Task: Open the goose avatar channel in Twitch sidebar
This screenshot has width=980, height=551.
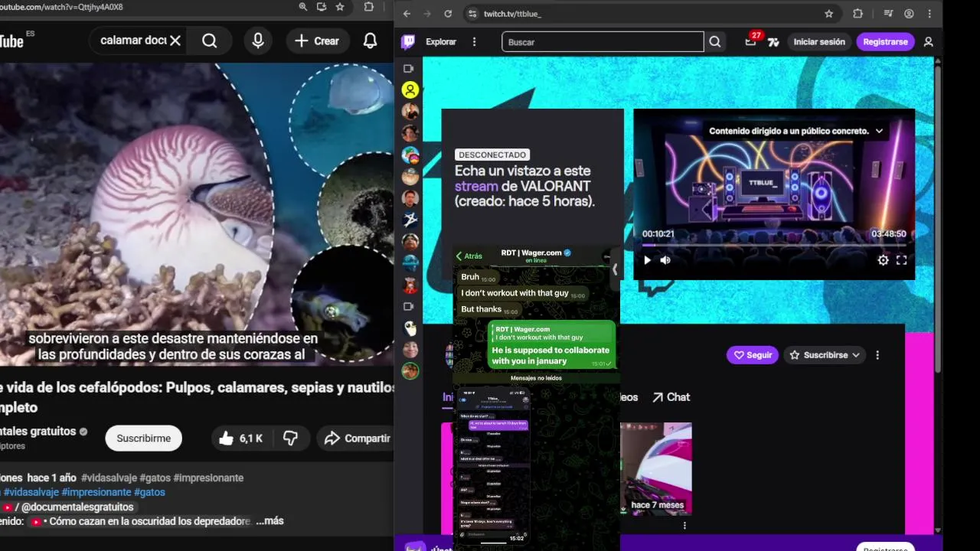Action: (x=410, y=328)
